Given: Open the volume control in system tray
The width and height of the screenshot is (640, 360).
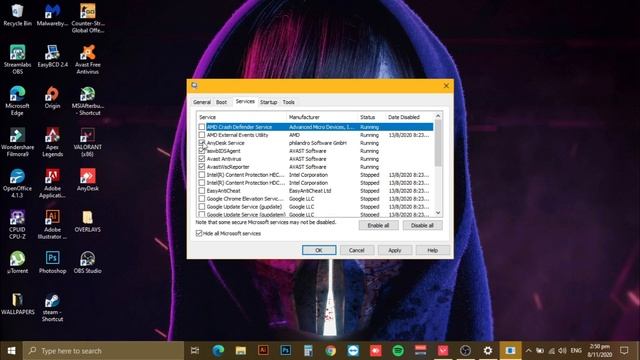Looking at the screenshot, I should (x=562, y=350).
